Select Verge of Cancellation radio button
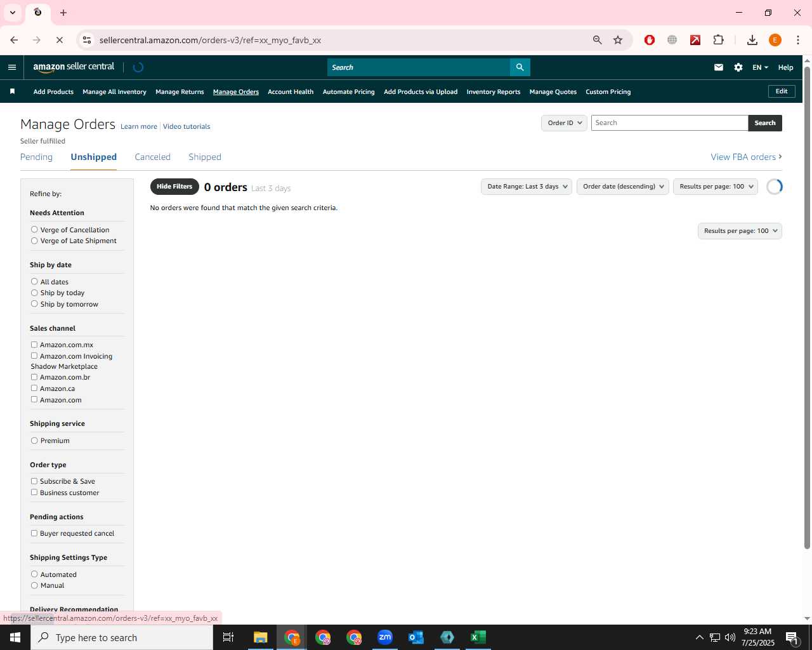 pos(34,229)
